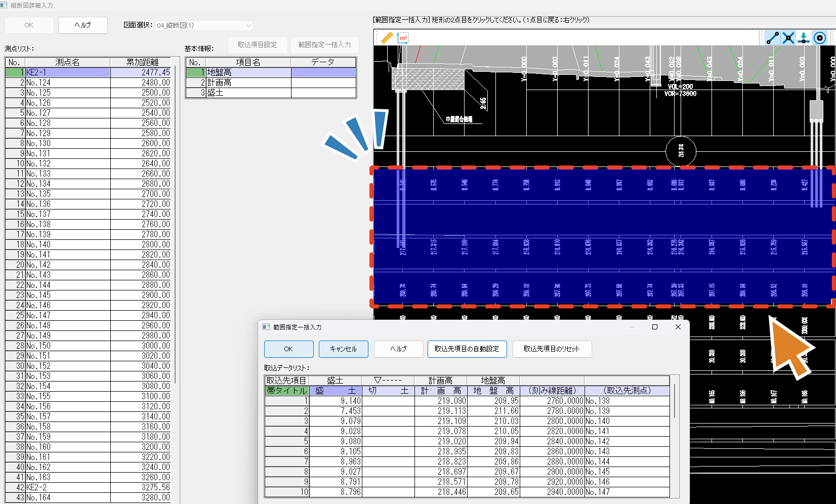836x504 pixels.
Task: Click the 帯タイトル row label
Action: click(x=287, y=391)
